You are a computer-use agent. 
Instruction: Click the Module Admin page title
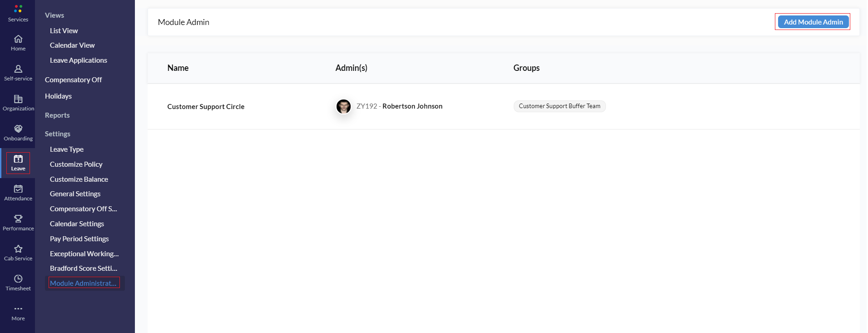[184, 22]
